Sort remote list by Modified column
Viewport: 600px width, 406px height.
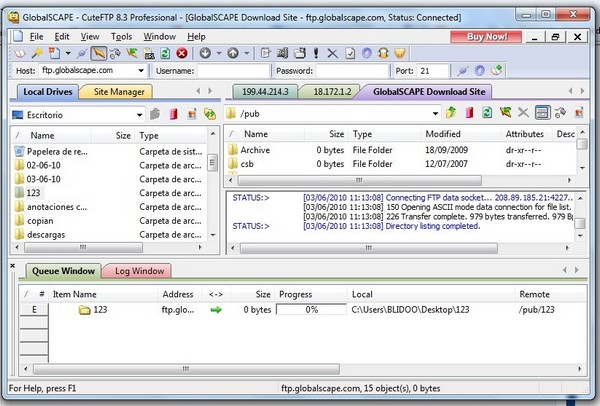(x=461, y=134)
